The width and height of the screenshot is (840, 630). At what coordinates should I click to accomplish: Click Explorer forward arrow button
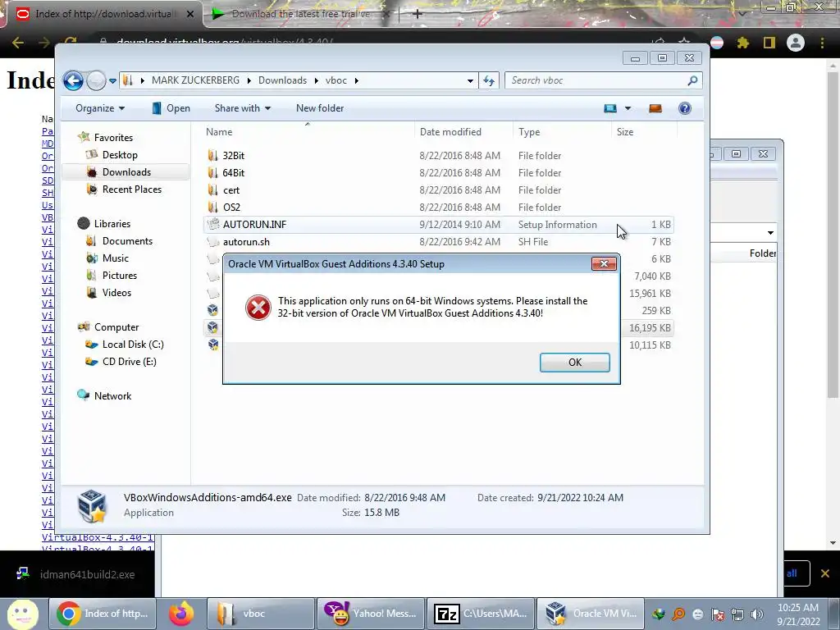[x=96, y=81]
